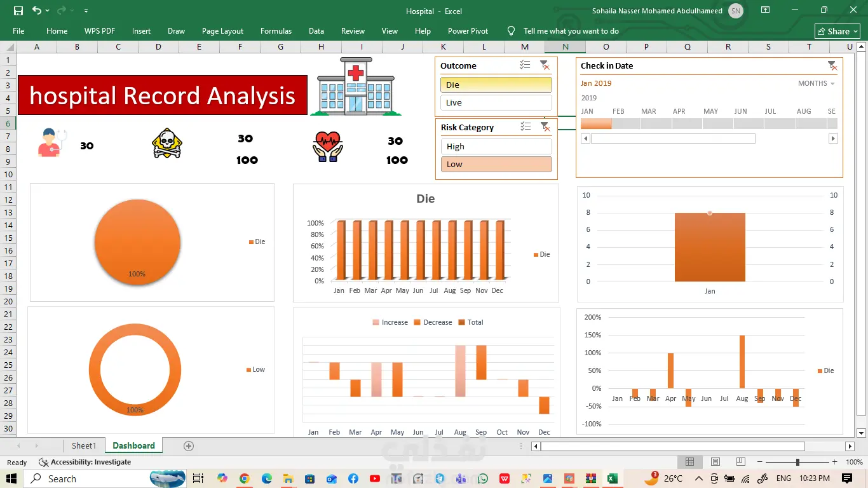
Task: Select column header N
Action: (x=565, y=47)
